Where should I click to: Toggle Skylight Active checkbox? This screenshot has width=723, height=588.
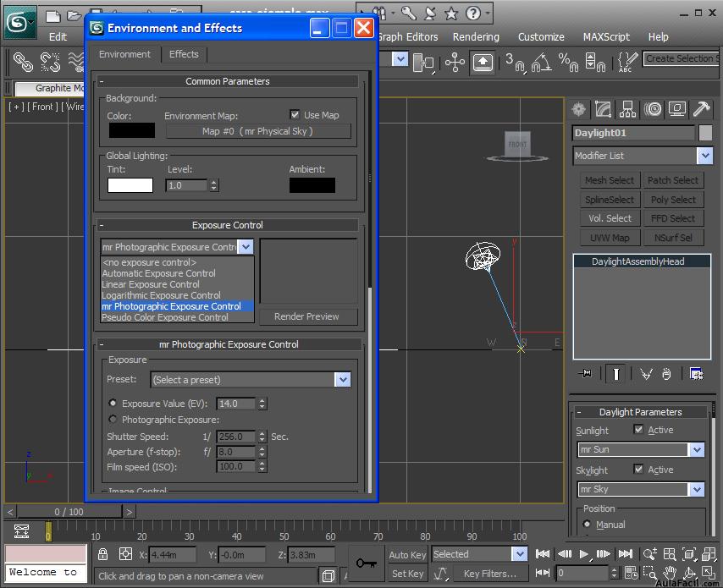638,469
